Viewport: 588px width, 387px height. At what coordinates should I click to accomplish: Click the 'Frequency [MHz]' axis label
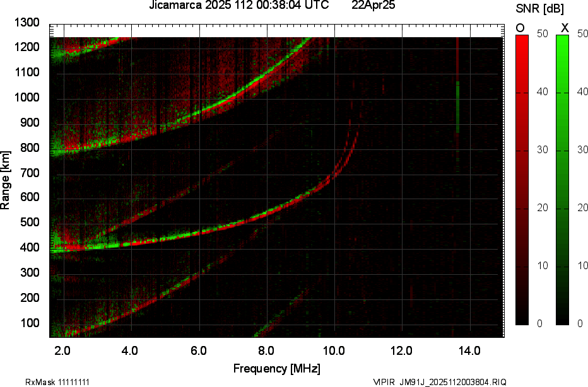(277, 368)
